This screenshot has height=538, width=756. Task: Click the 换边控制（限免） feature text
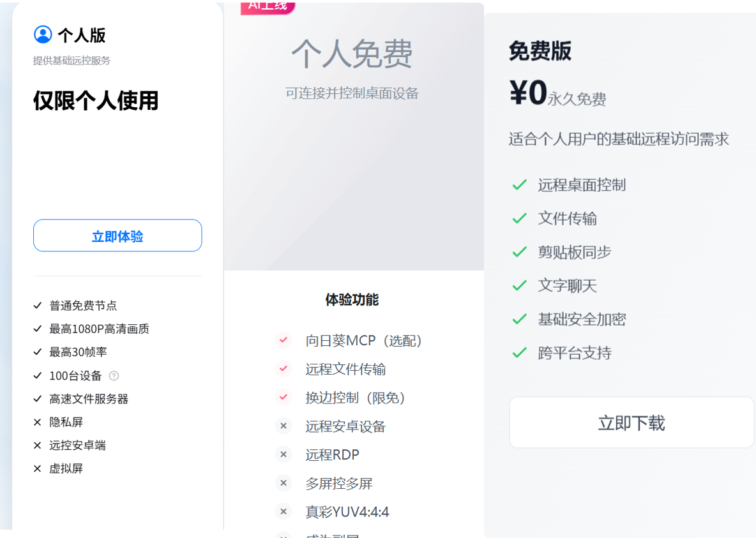pyautogui.click(x=357, y=398)
